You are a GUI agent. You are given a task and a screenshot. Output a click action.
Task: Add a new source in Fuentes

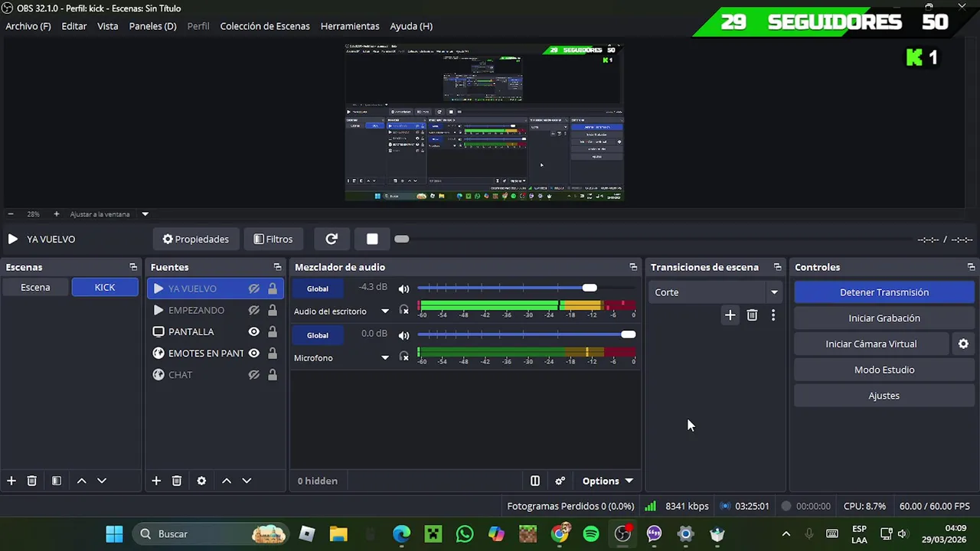[x=156, y=481]
